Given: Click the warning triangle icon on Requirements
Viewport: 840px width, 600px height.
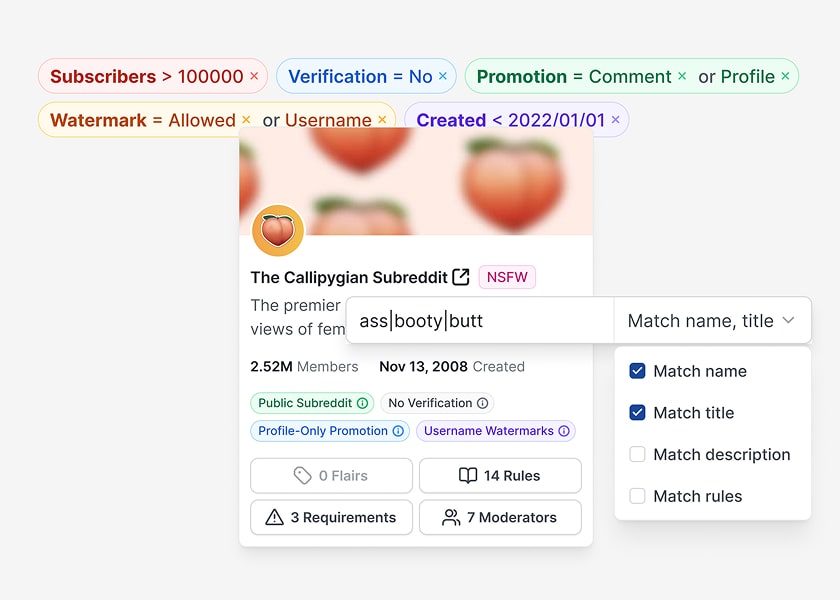Looking at the screenshot, I should click(274, 518).
